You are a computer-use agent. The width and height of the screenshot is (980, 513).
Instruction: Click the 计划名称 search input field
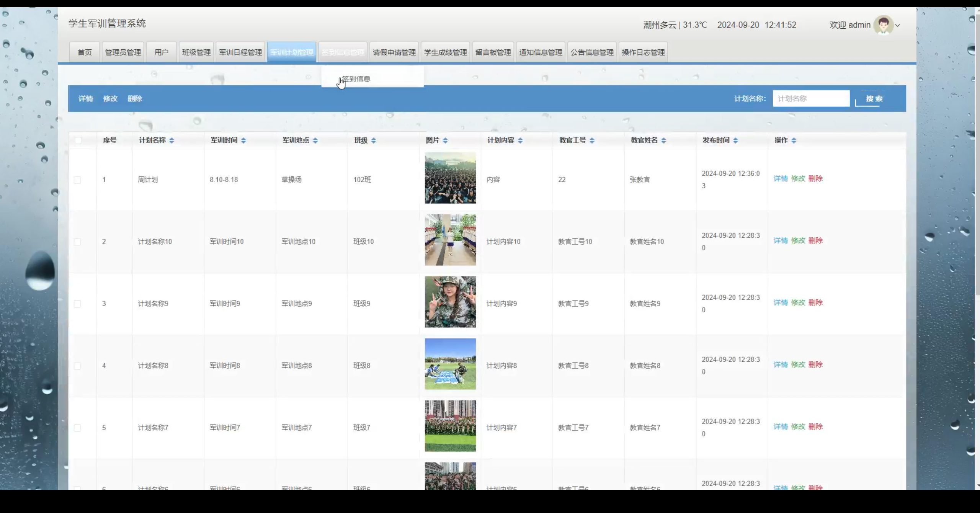pos(811,99)
